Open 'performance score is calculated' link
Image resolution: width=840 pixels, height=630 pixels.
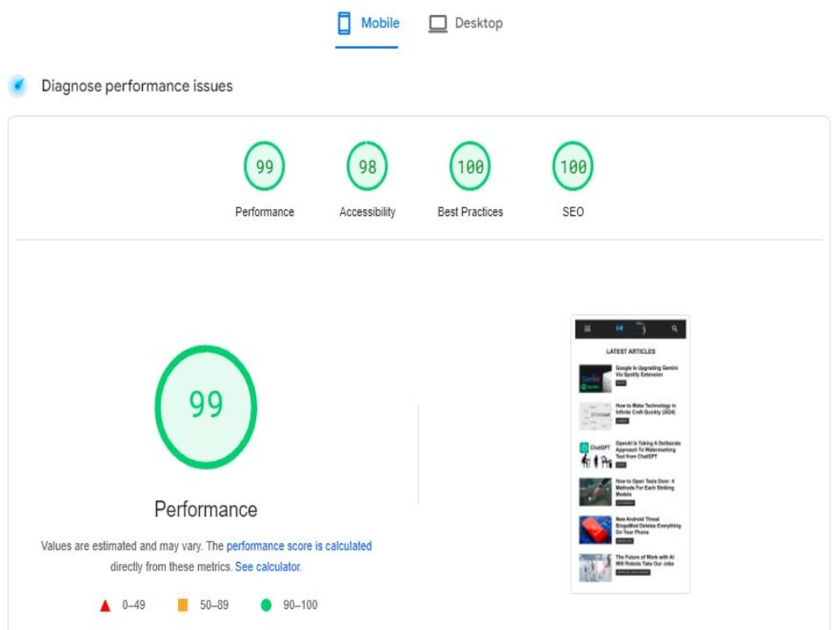[x=299, y=546]
